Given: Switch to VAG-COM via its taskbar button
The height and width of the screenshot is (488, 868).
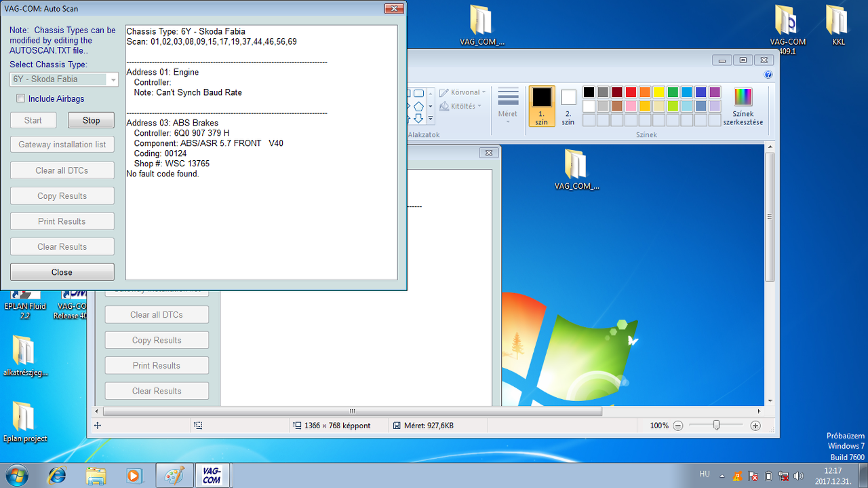Looking at the screenshot, I should coord(212,476).
